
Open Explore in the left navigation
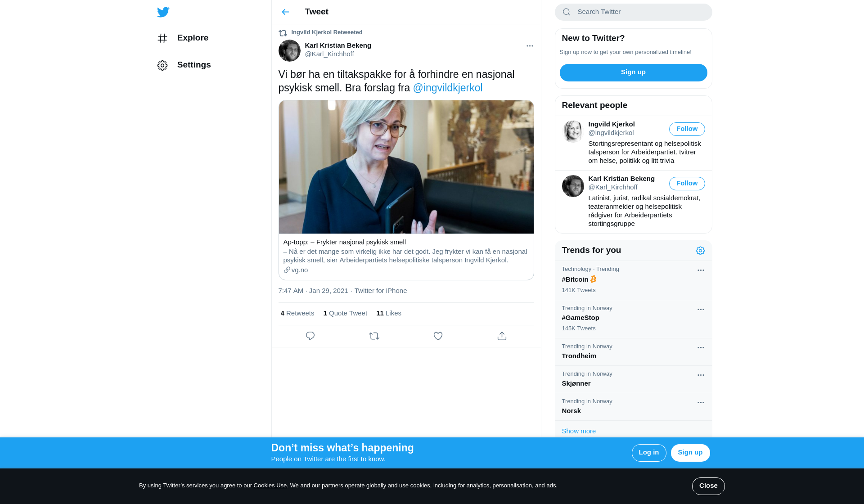coord(183,38)
